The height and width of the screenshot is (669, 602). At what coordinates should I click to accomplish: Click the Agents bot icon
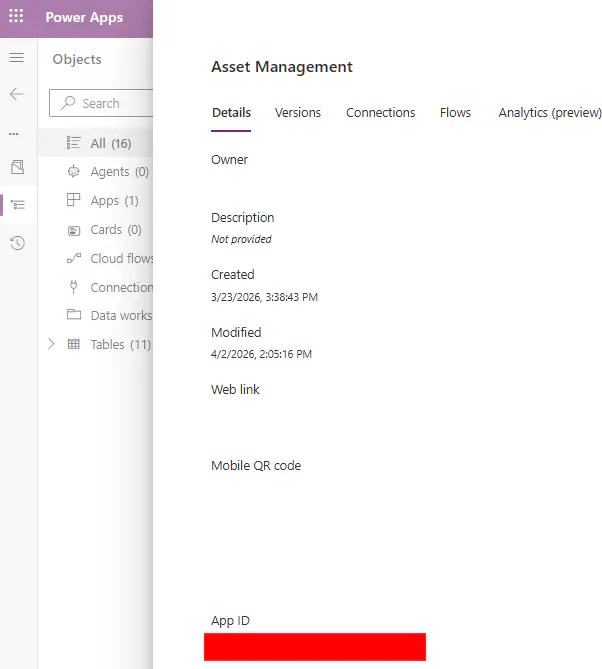pyautogui.click(x=73, y=171)
